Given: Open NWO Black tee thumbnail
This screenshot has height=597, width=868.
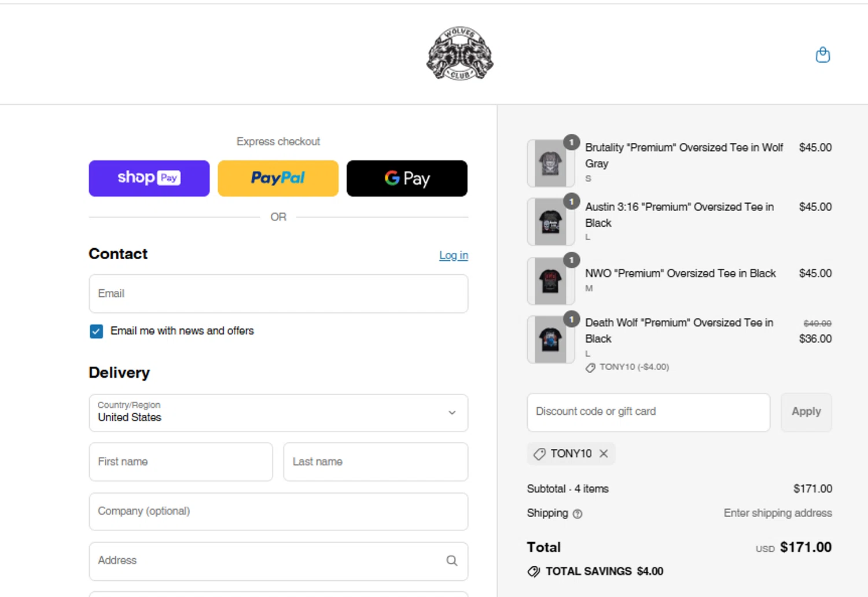Looking at the screenshot, I should 551,281.
